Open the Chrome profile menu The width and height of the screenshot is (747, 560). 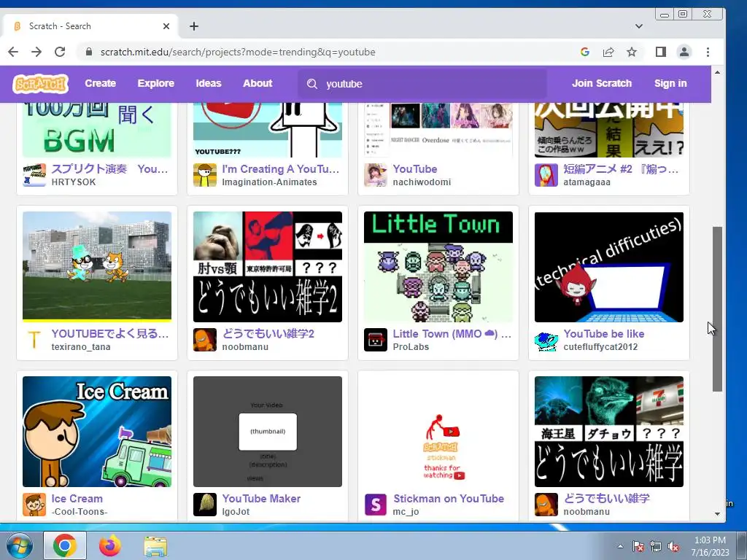click(684, 52)
